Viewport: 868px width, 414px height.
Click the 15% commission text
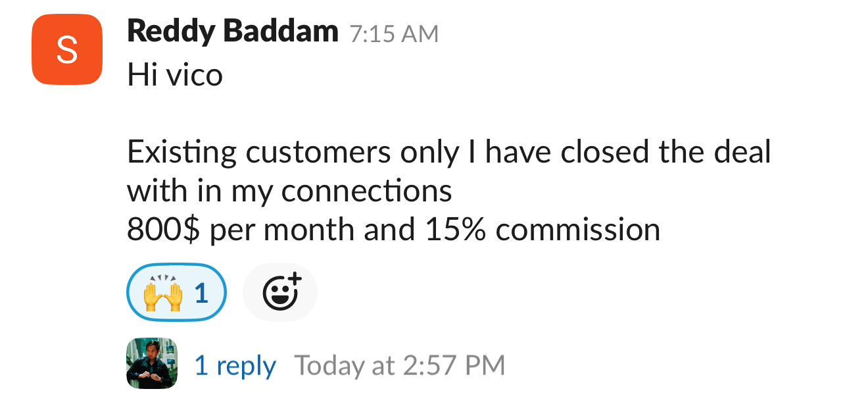click(542, 230)
